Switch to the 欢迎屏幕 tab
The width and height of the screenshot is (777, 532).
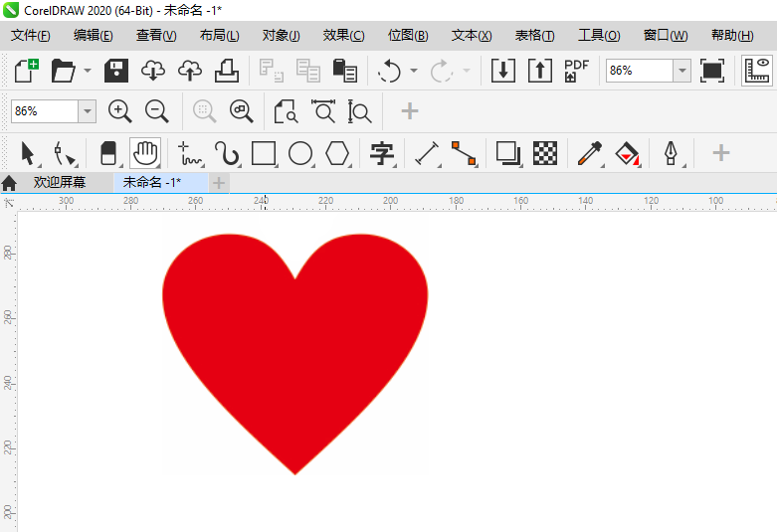pyautogui.click(x=60, y=182)
